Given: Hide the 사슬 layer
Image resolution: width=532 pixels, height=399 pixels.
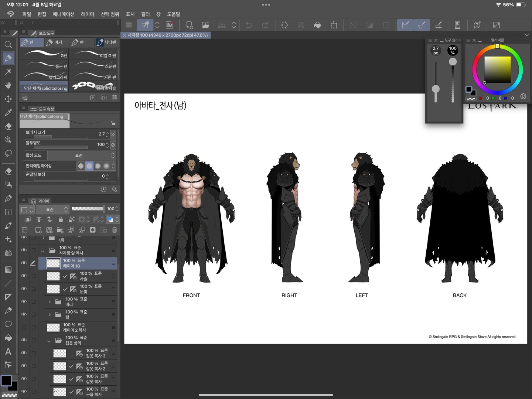Looking at the screenshot, I should [x=24, y=276].
